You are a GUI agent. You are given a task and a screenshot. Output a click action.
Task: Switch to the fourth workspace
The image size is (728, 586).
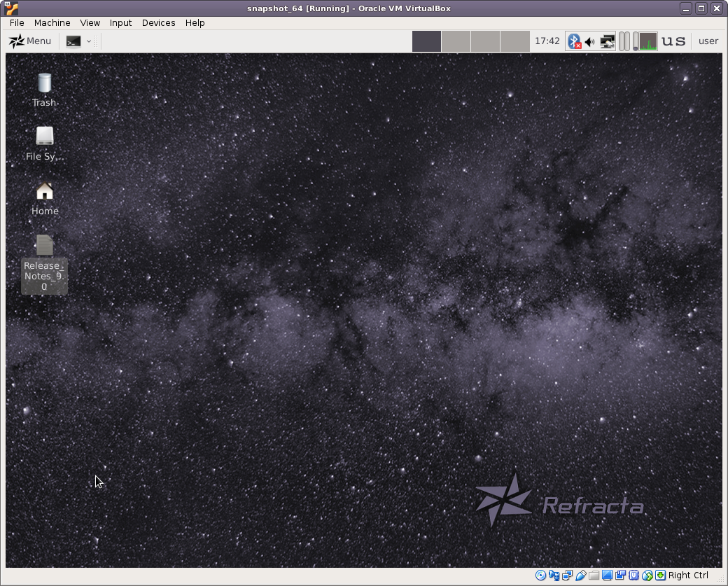tap(515, 41)
